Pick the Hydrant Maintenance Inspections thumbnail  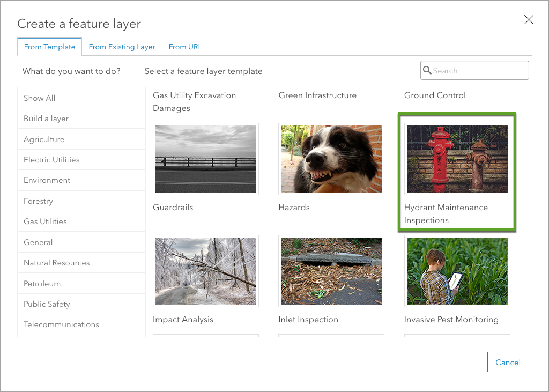pos(457,159)
